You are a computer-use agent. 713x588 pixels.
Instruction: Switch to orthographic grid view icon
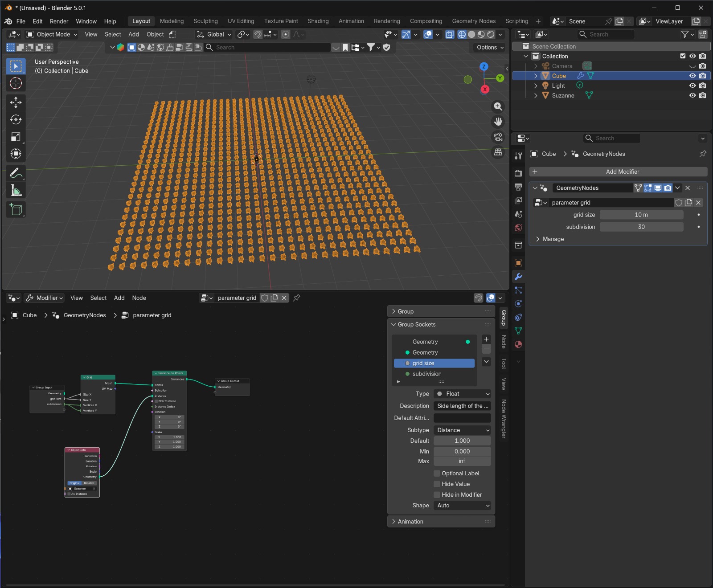pyautogui.click(x=498, y=152)
